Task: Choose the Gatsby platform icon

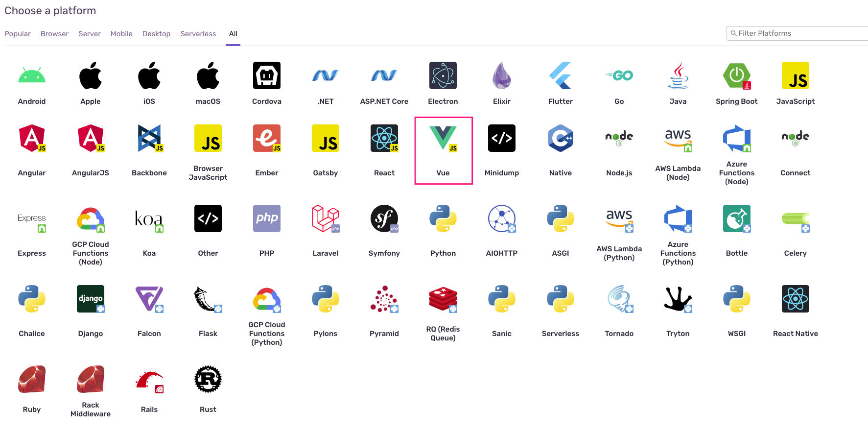Action: [326, 138]
